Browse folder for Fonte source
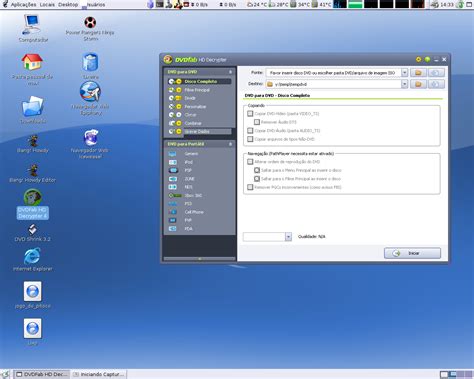Viewport: 474px width, 379px height. pyautogui.click(x=418, y=73)
